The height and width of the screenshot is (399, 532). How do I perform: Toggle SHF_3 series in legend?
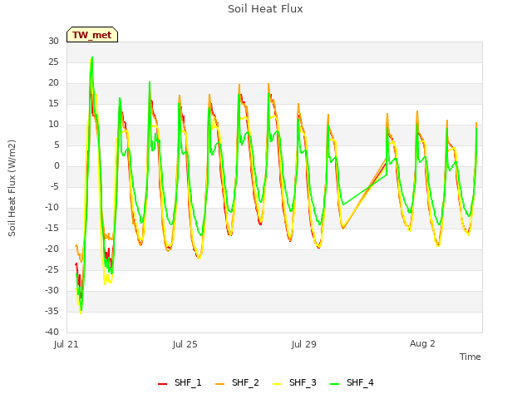tap(294, 382)
